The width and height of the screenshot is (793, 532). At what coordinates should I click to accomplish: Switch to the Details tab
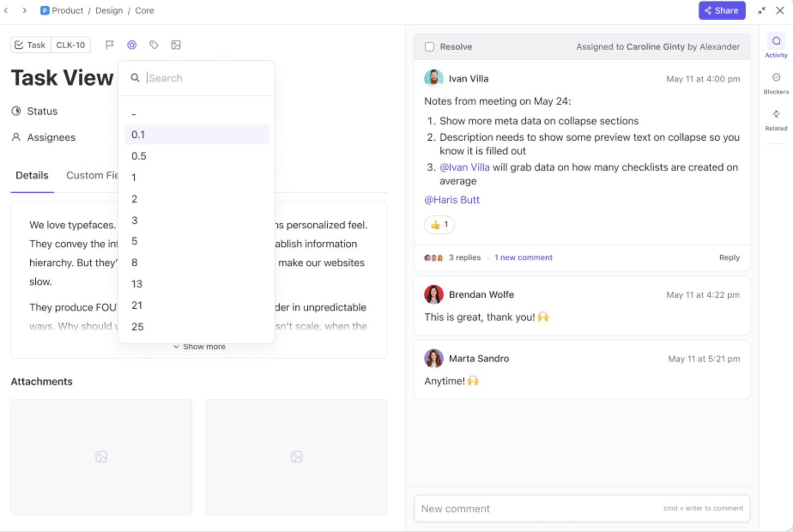pos(32,175)
